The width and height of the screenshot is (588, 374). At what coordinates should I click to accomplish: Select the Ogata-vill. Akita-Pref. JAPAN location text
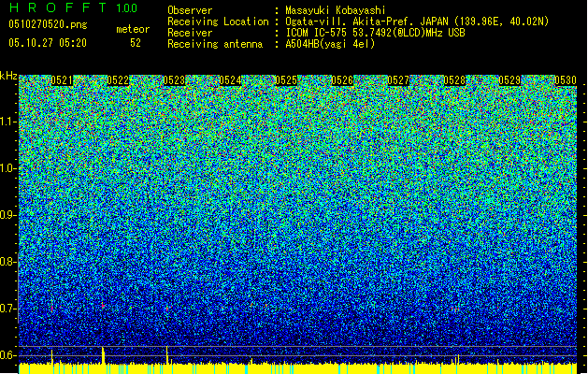coord(417,22)
